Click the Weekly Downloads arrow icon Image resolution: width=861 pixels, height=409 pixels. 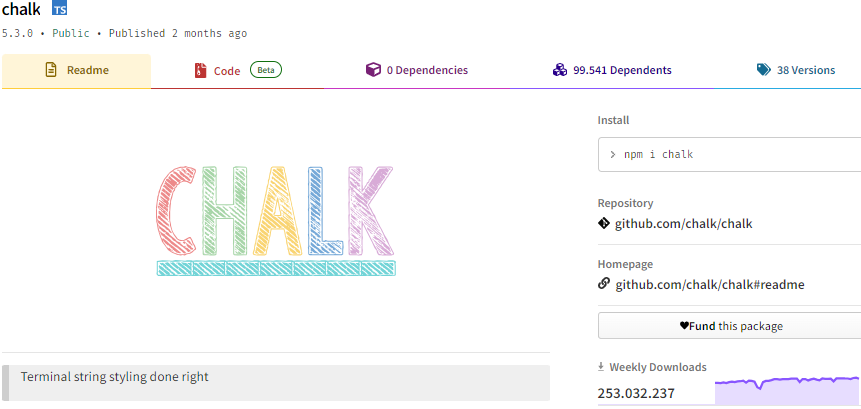pyautogui.click(x=601, y=367)
